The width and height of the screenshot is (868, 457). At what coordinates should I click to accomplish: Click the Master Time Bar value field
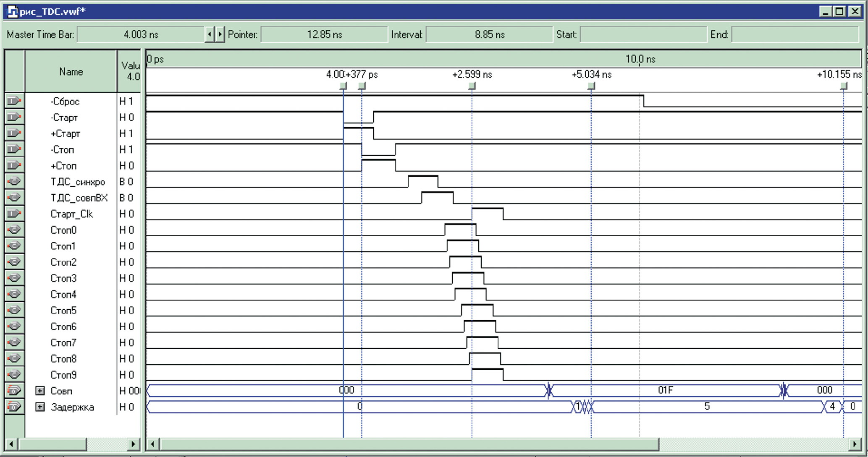pyautogui.click(x=141, y=34)
